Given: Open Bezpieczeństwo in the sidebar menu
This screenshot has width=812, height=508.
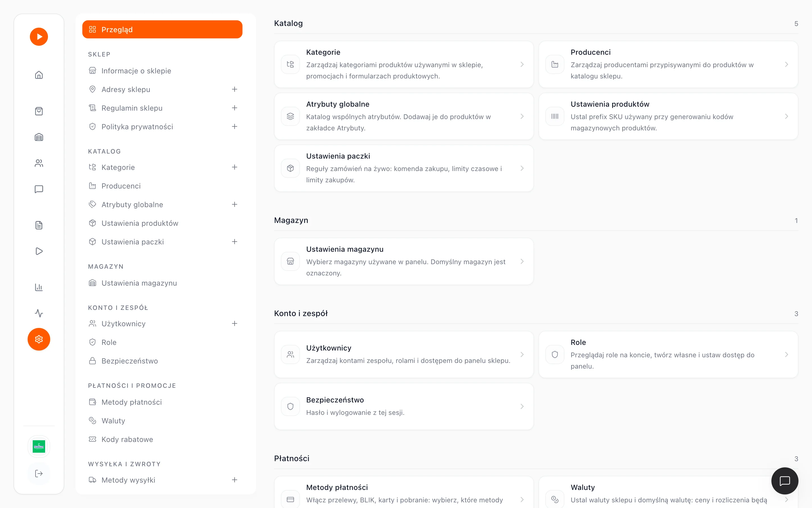Looking at the screenshot, I should click(162, 361).
